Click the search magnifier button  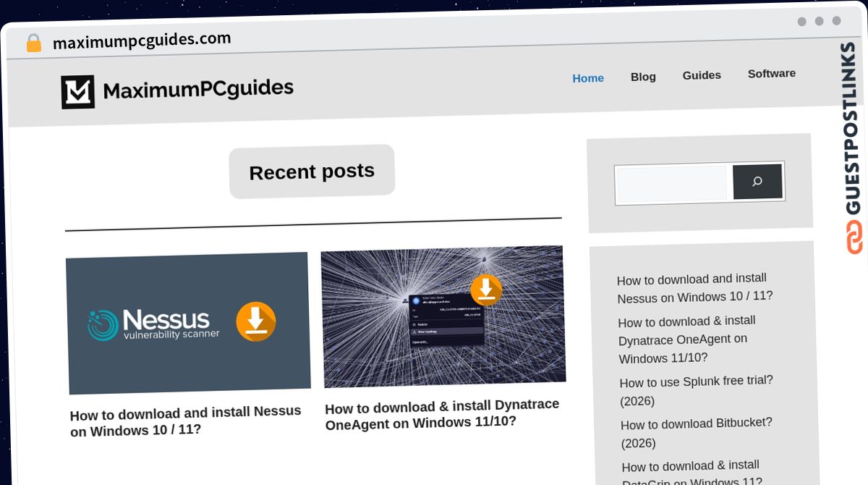point(757,182)
